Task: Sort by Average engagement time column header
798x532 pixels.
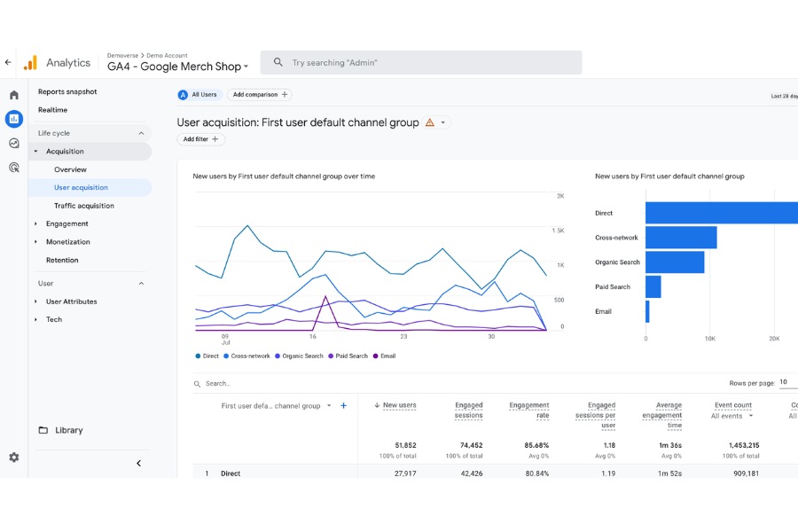Action: point(661,416)
